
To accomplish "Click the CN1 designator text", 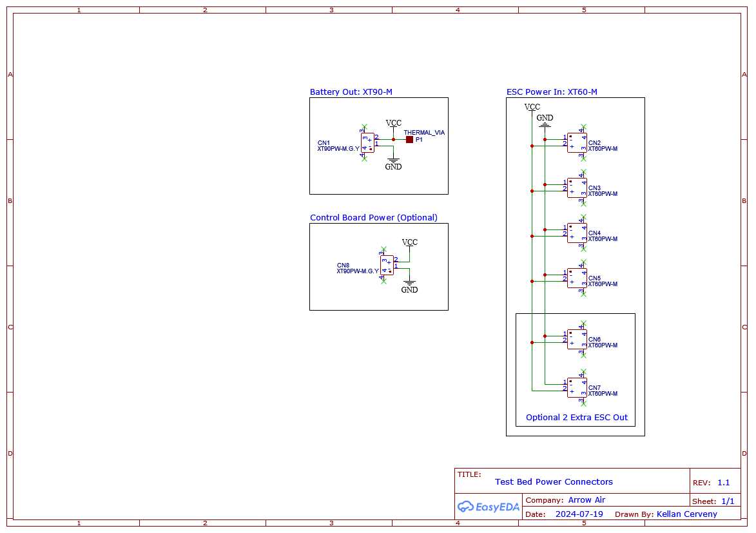I will (x=324, y=143).
